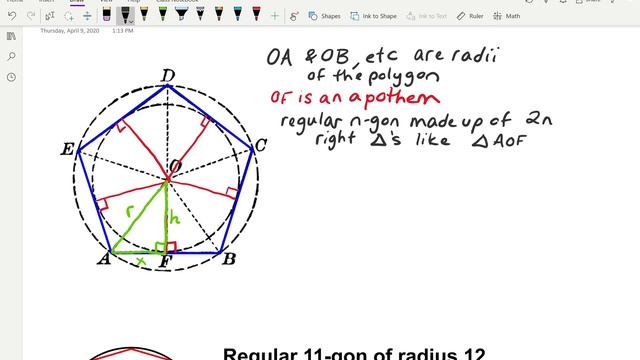Image resolution: width=640 pixels, height=360 pixels.
Task: Choose the Insert Space tool
Action: pyautogui.click(x=87, y=16)
